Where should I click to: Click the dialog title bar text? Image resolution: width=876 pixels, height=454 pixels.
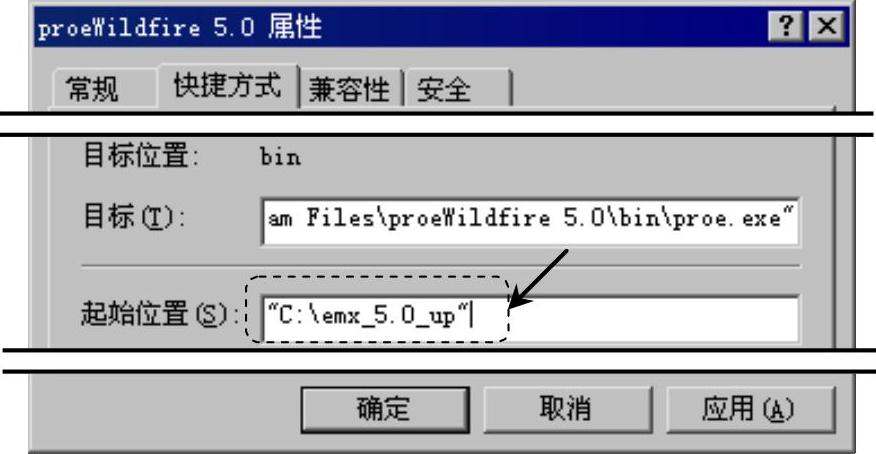click(x=180, y=27)
